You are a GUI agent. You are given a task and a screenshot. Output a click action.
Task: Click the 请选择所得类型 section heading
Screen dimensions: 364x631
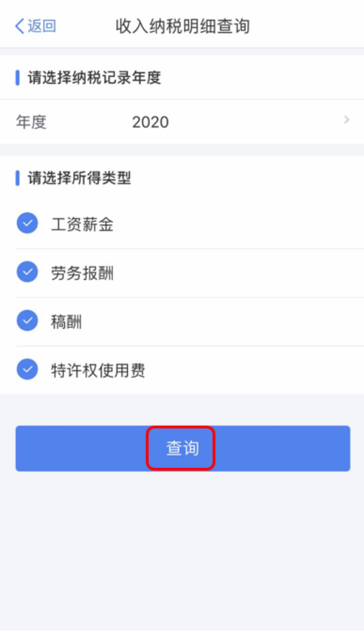(x=80, y=178)
